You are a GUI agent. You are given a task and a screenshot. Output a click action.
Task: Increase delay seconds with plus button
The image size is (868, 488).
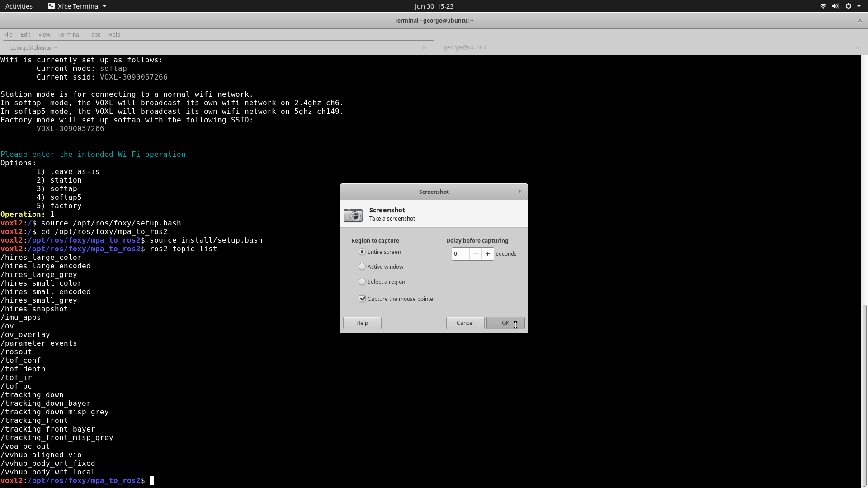[x=487, y=254]
